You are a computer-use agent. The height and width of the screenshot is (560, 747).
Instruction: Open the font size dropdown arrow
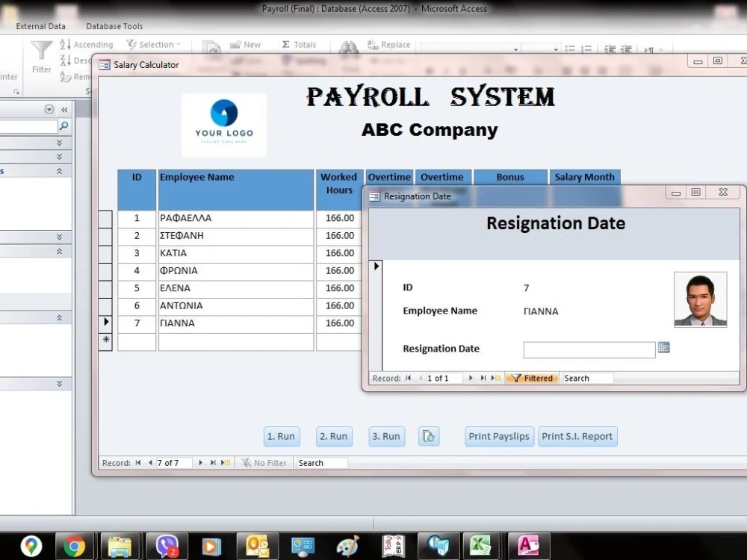(x=556, y=49)
